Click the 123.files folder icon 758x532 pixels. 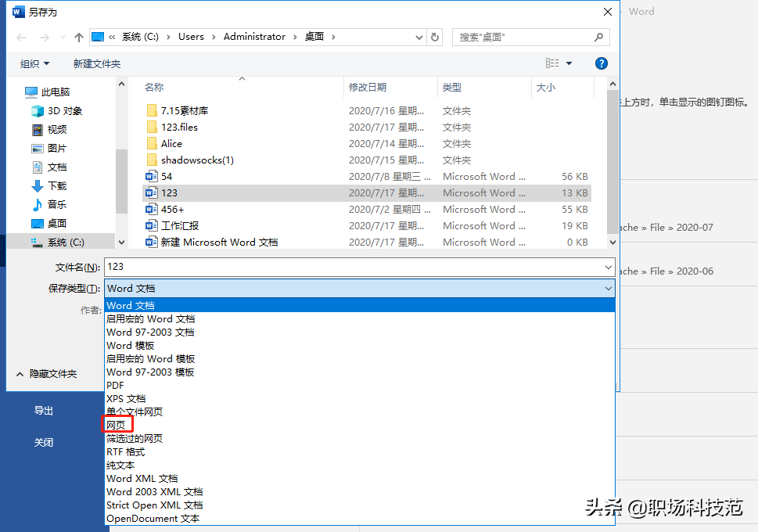coord(152,128)
